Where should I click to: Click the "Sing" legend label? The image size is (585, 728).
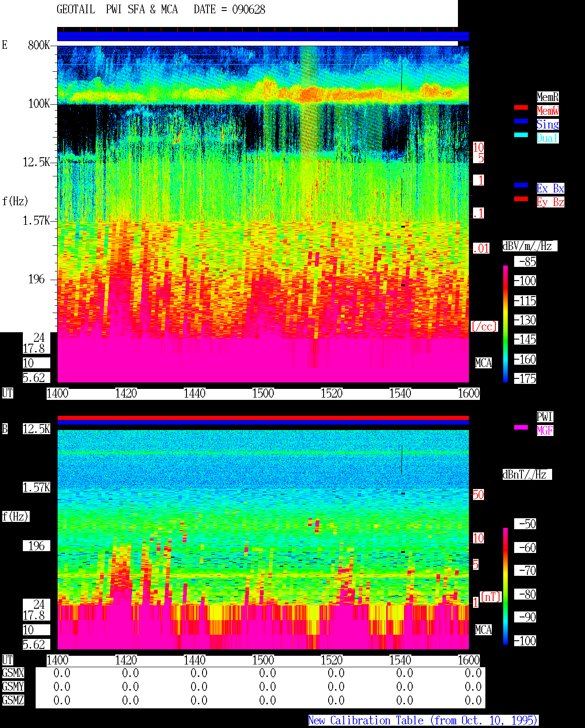548,124
